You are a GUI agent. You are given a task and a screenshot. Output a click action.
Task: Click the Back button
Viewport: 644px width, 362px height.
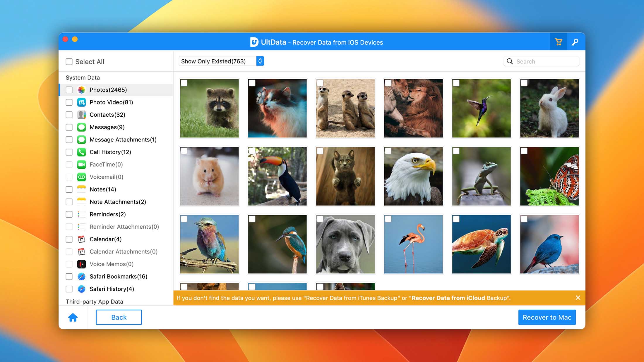tap(119, 317)
